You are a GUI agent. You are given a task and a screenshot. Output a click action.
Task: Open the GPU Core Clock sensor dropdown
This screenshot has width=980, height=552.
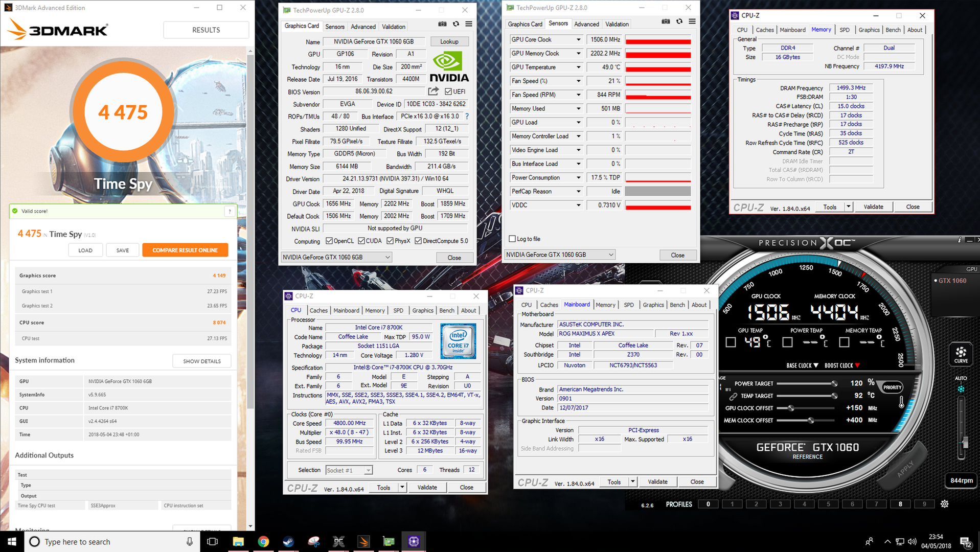pos(579,39)
